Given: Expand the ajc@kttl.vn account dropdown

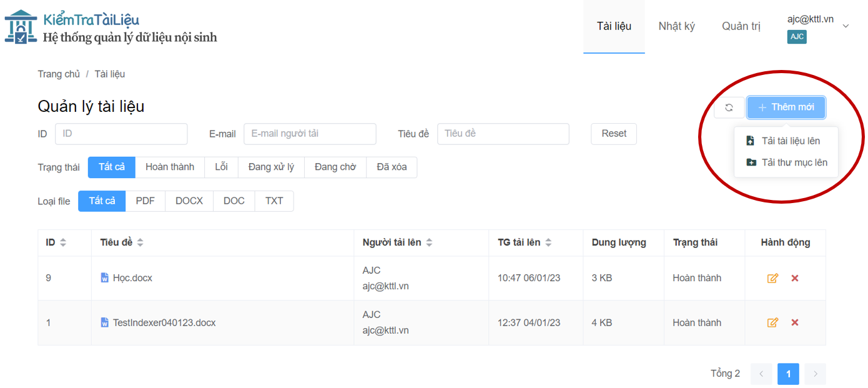Looking at the screenshot, I should click(846, 26).
